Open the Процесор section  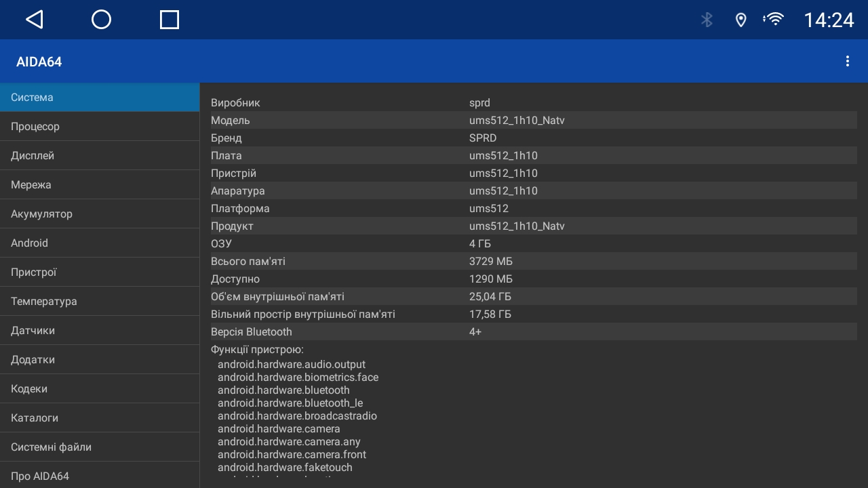click(100, 127)
